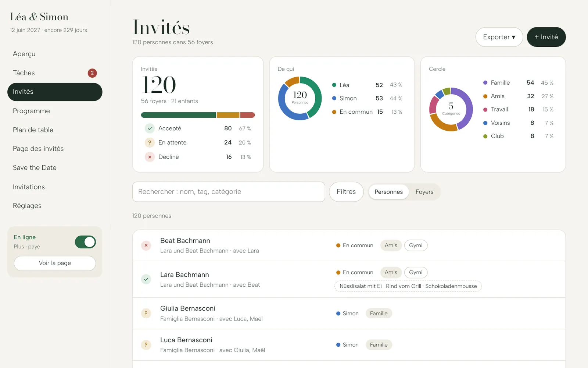
Task: Switch the list view to Foyers
Action: click(424, 192)
